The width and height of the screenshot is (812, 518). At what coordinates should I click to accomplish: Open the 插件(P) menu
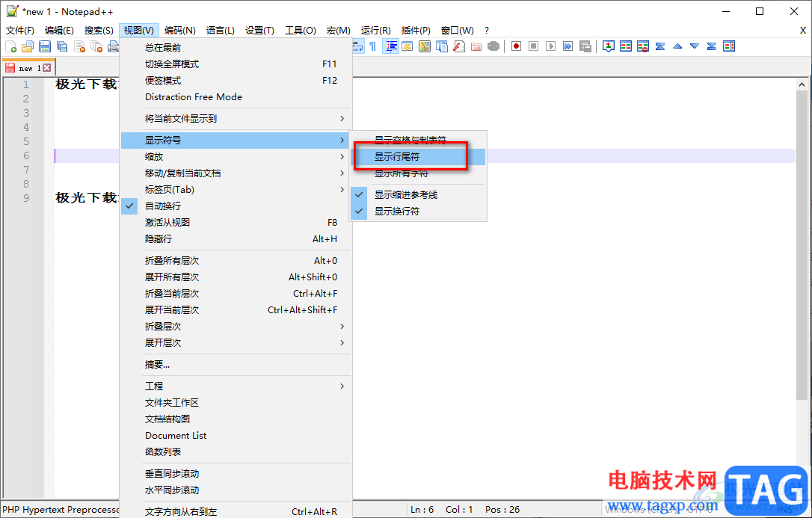click(416, 31)
